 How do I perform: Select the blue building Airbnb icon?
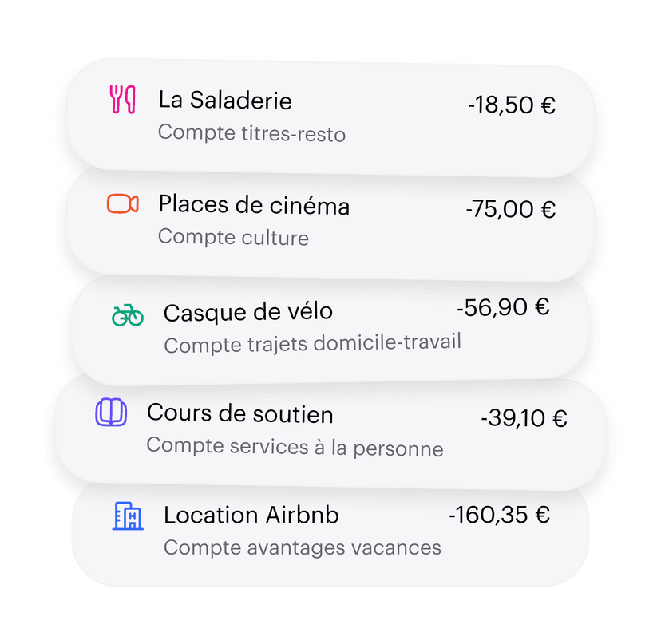[x=128, y=516]
